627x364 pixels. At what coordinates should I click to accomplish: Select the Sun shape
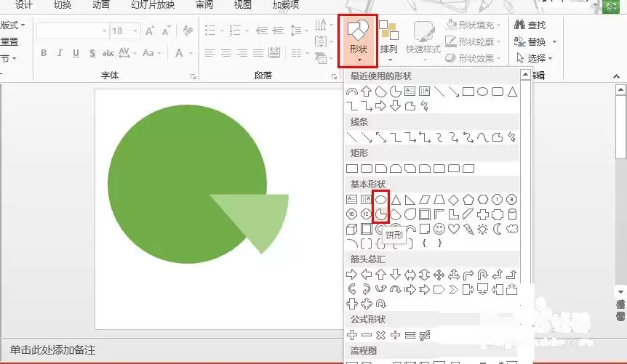(483, 229)
